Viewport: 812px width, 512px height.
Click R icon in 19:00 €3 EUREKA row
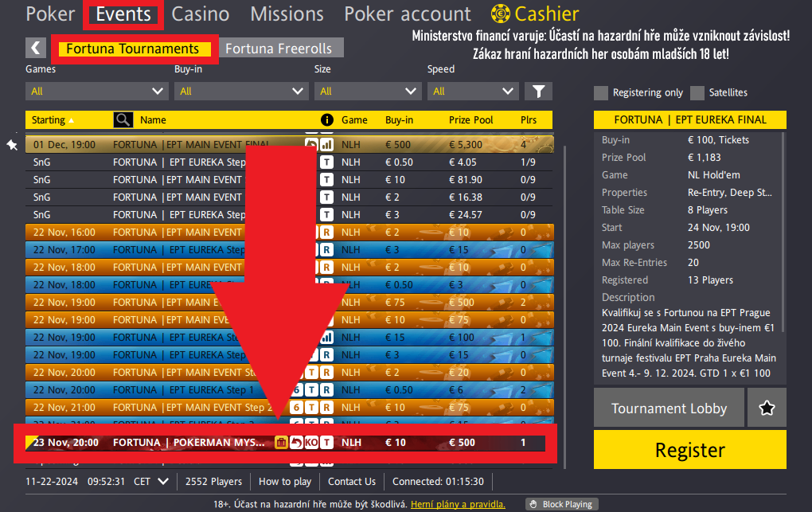pyautogui.click(x=326, y=355)
